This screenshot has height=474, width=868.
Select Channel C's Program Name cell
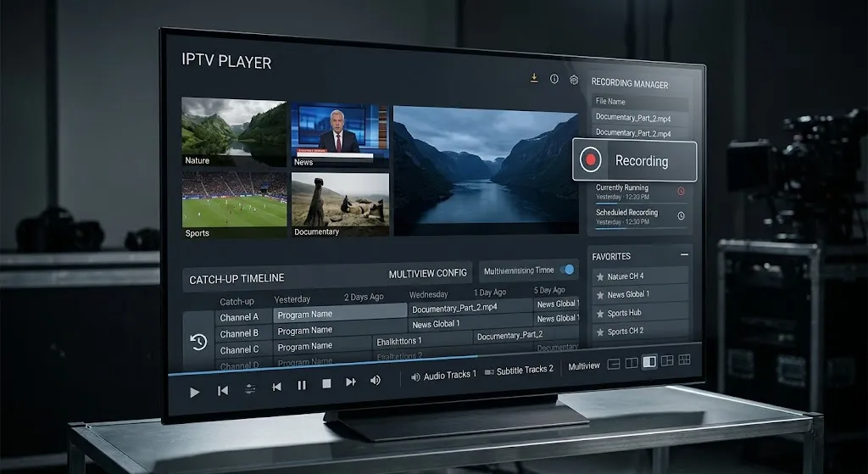(322, 345)
